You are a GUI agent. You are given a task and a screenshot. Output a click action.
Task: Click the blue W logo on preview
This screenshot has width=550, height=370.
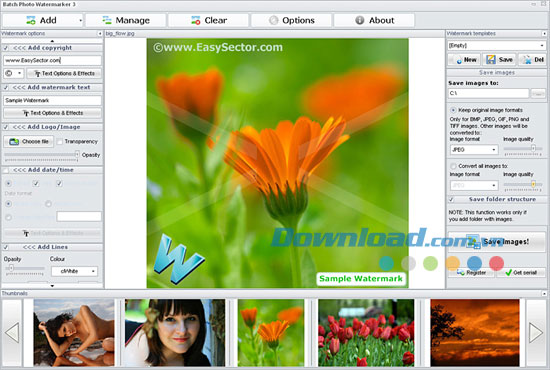pos(178,260)
